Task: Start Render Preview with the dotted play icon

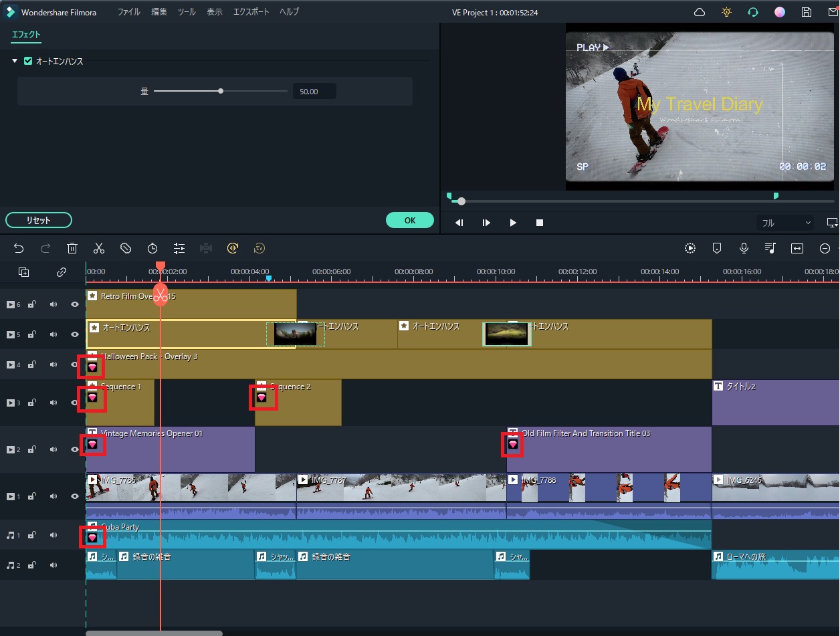Action: [x=690, y=247]
